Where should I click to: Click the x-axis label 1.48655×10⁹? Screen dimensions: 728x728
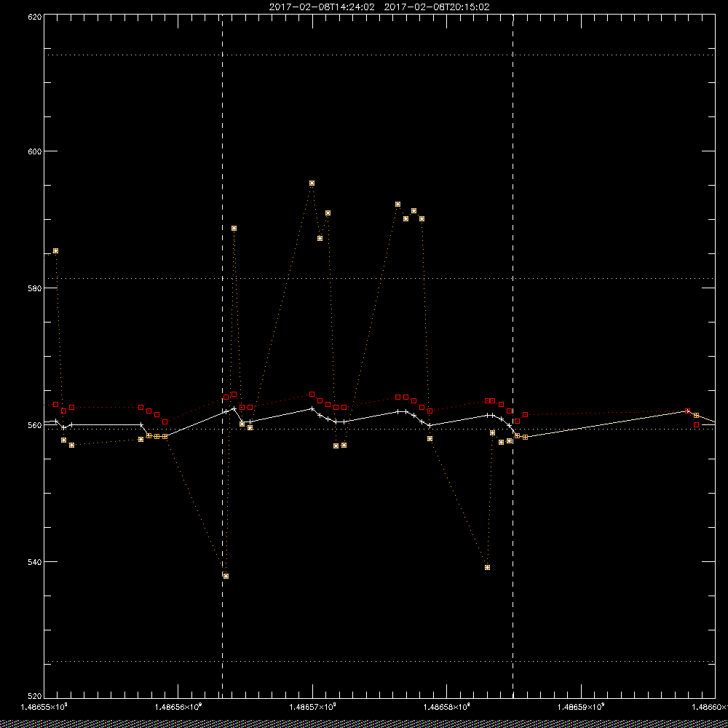coord(44,707)
